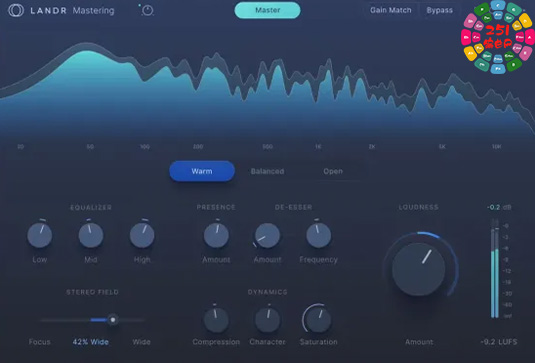Click the Focus label of Stereo Field
Image resolution: width=535 pixels, height=363 pixels.
(40, 342)
